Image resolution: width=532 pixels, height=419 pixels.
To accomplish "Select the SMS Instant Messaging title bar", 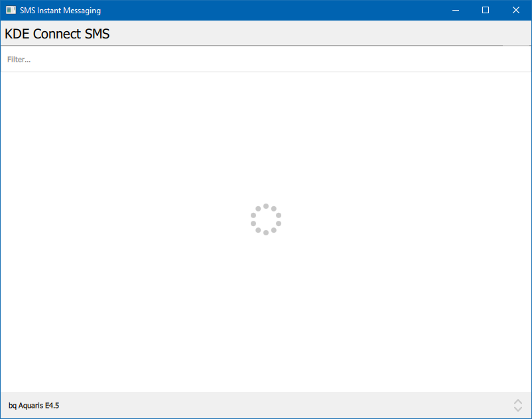I will coord(265,10).
